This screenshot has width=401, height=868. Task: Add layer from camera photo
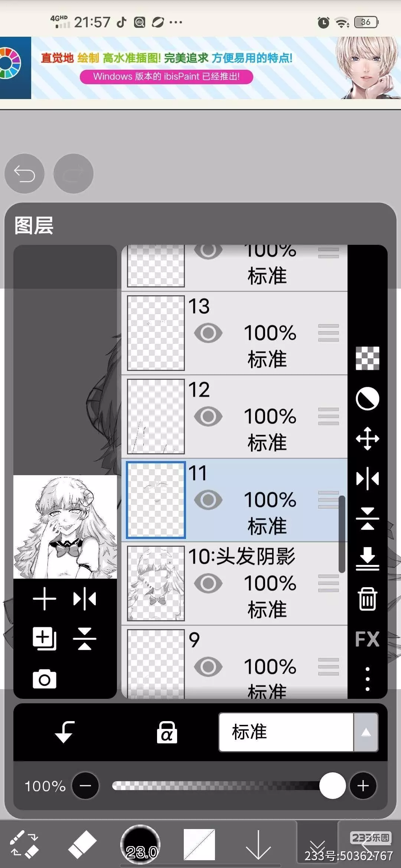(45, 679)
